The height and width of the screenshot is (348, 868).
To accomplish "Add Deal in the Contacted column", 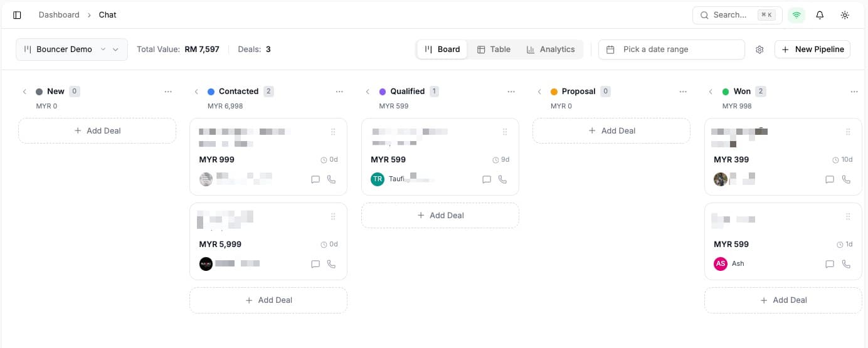I will coord(268,300).
